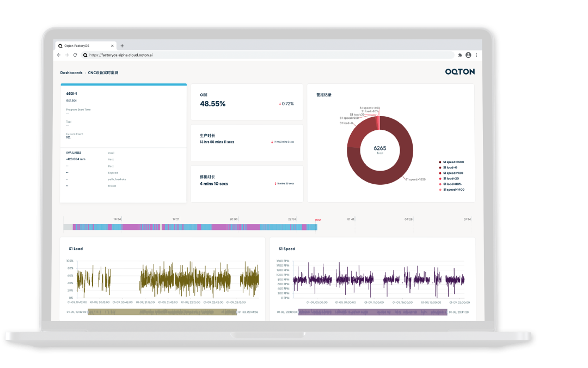
Task: Click the 生产时长 card title
Action: 207,136
